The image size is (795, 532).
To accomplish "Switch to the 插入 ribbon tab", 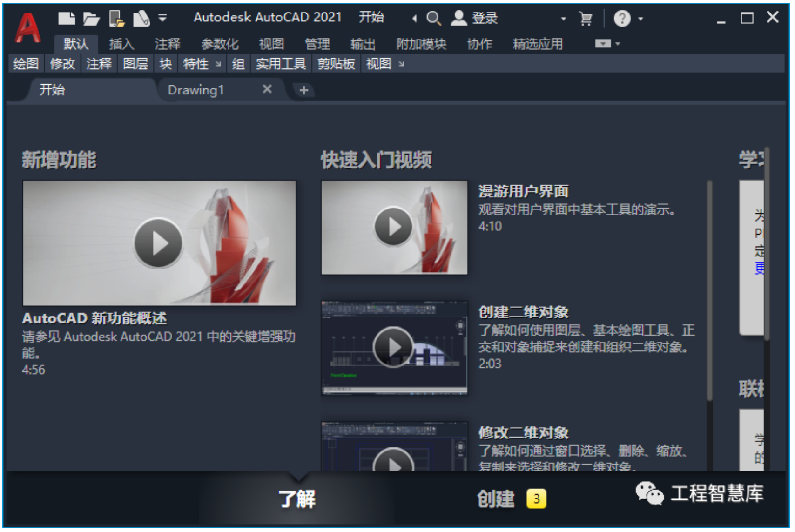I will [121, 44].
